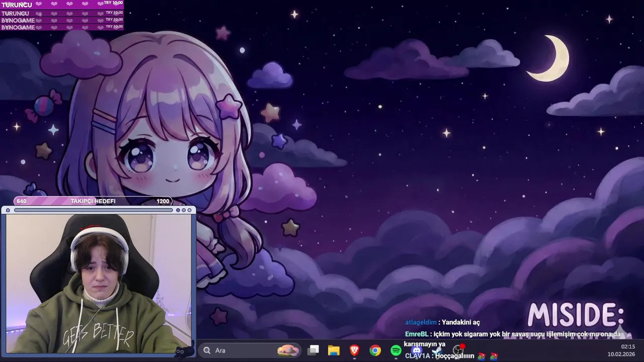Open File Explorer from the taskbar

pos(334,350)
